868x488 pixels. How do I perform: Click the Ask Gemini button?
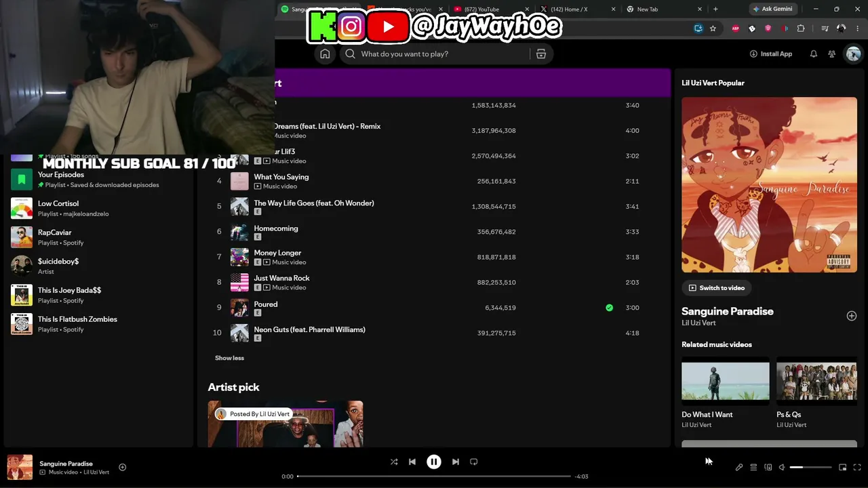pyautogui.click(x=772, y=9)
